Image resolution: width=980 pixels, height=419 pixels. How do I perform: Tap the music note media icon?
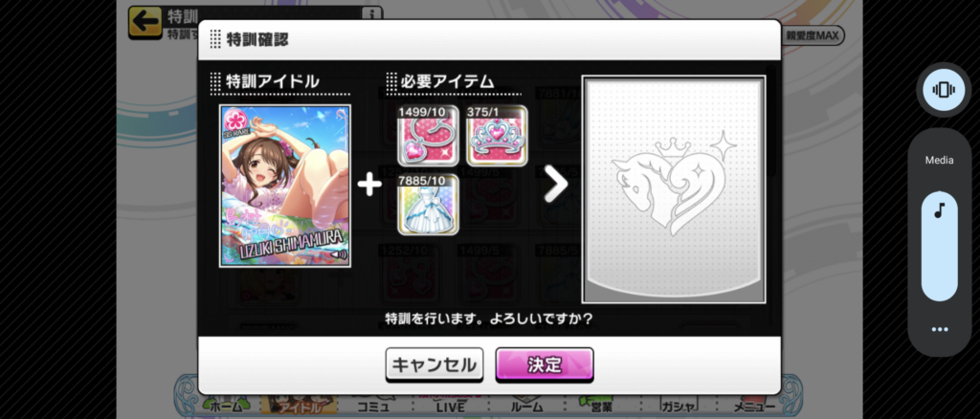point(940,211)
